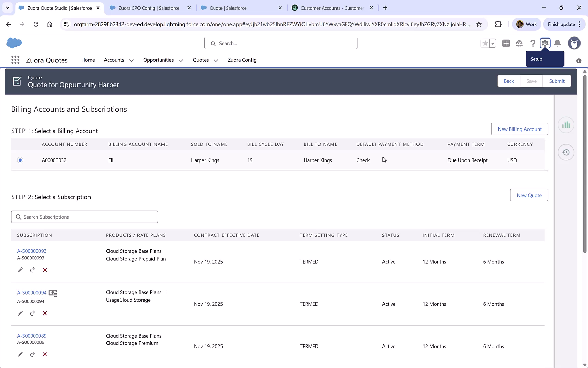The width and height of the screenshot is (588, 368).
Task: Open the history clock icon in sidebar
Action: pos(566,152)
